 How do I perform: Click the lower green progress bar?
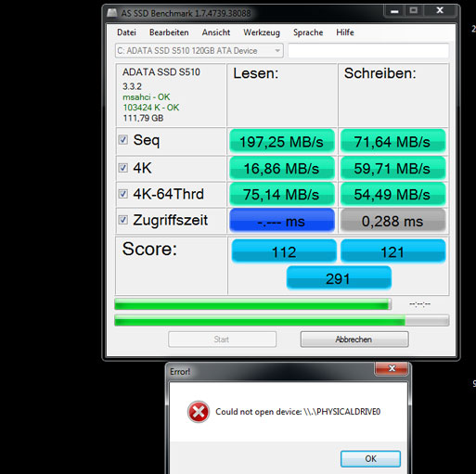click(281, 320)
